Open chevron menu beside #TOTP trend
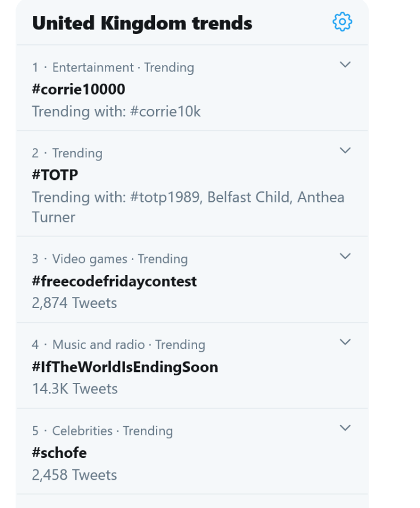Screen dimensions: 420x508 345,150
